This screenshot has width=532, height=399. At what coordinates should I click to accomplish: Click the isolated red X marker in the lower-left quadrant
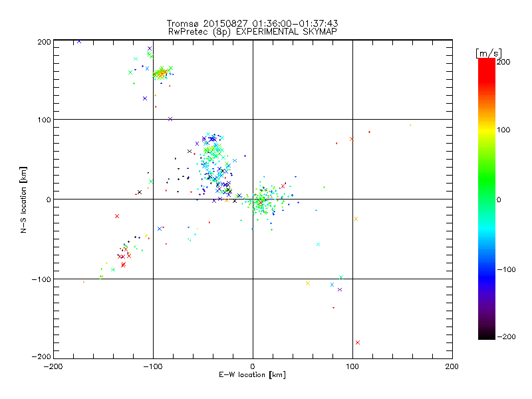(117, 216)
